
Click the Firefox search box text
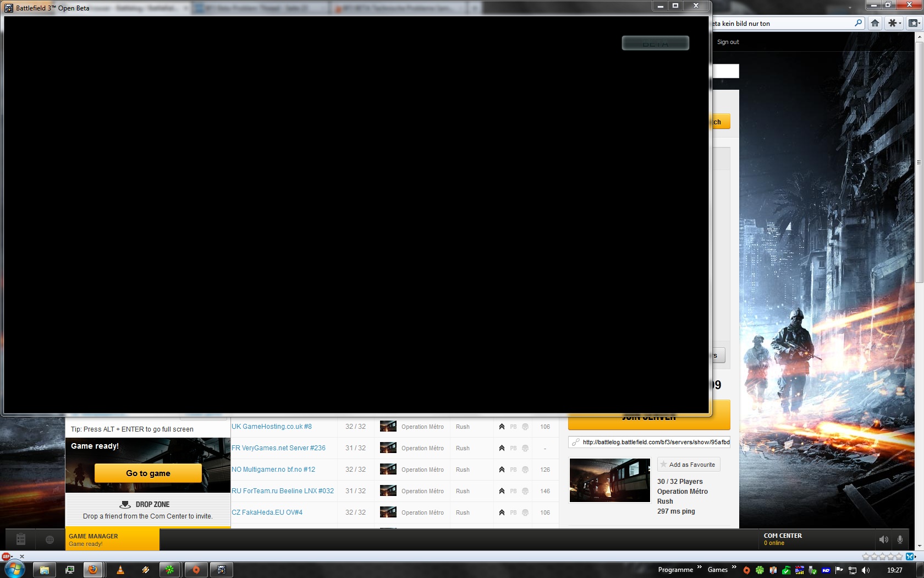pyautogui.click(x=741, y=24)
